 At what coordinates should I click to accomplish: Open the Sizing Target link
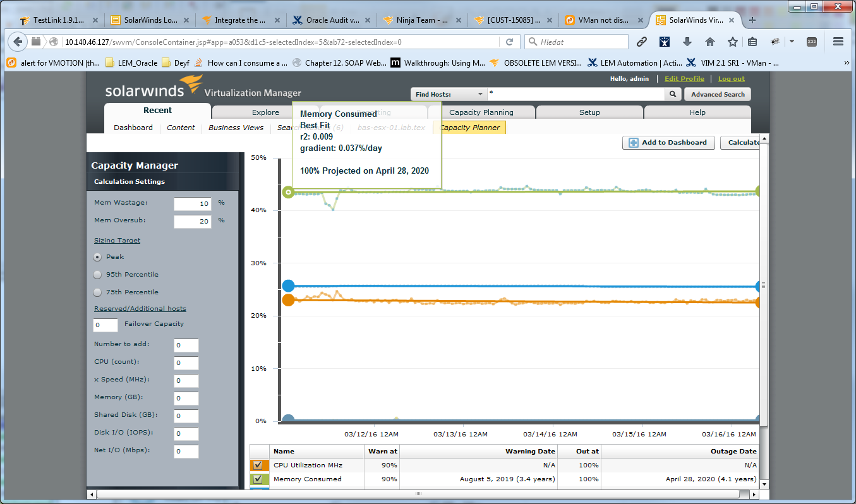118,241
